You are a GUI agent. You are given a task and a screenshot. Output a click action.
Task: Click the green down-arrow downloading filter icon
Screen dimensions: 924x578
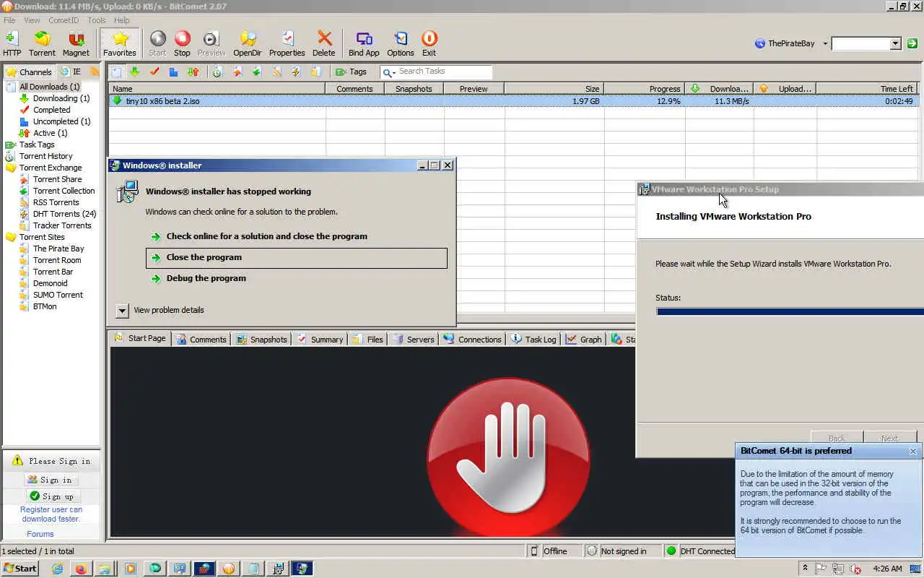point(134,72)
